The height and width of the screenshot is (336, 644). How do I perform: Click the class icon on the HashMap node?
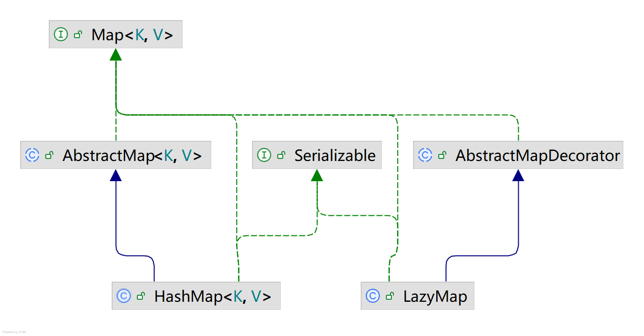coord(124,296)
